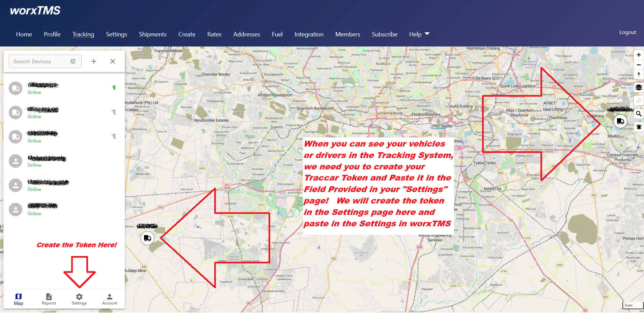The image size is (644, 320).
Task: Open Fuel page
Action: click(x=277, y=34)
